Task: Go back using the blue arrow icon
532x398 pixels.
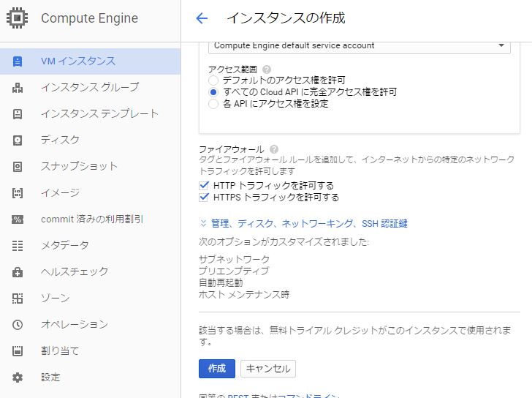Action: (x=202, y=18)
